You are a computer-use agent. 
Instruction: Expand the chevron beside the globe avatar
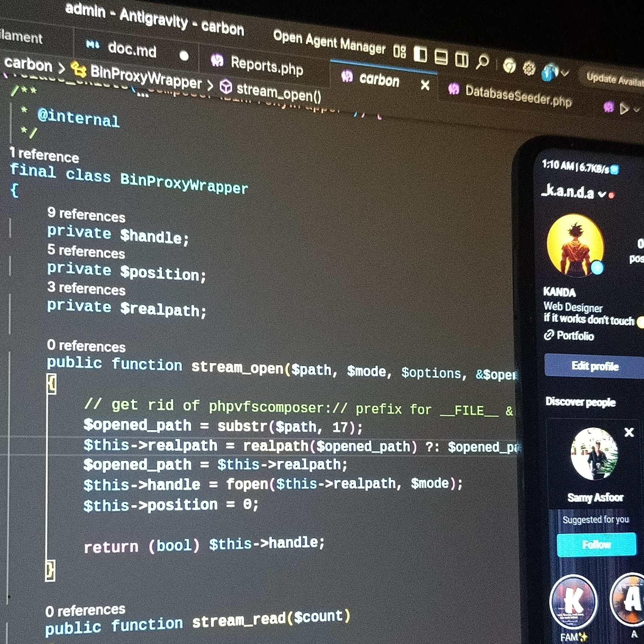pos(565,74)
